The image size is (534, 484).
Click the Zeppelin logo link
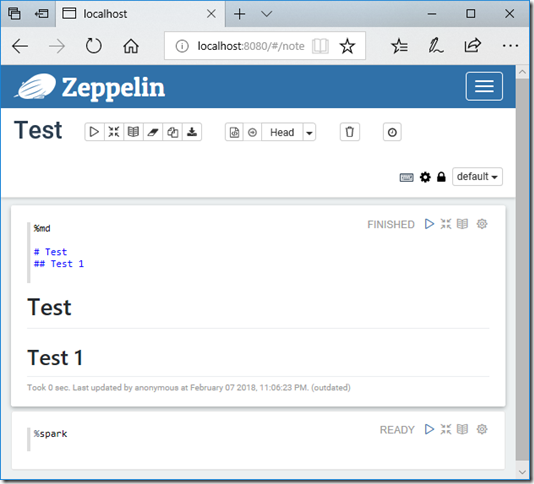(90, 87)
